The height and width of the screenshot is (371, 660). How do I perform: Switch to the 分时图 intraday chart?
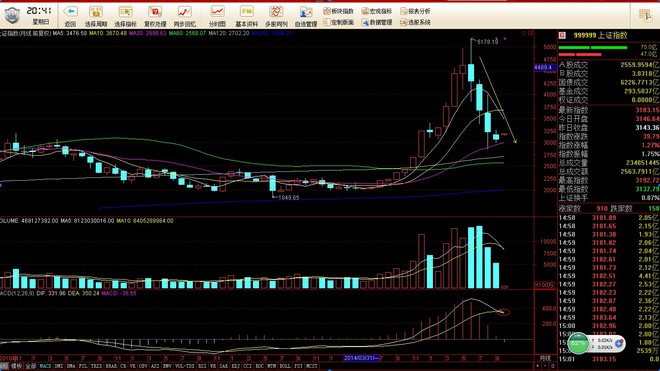[217, 16]
